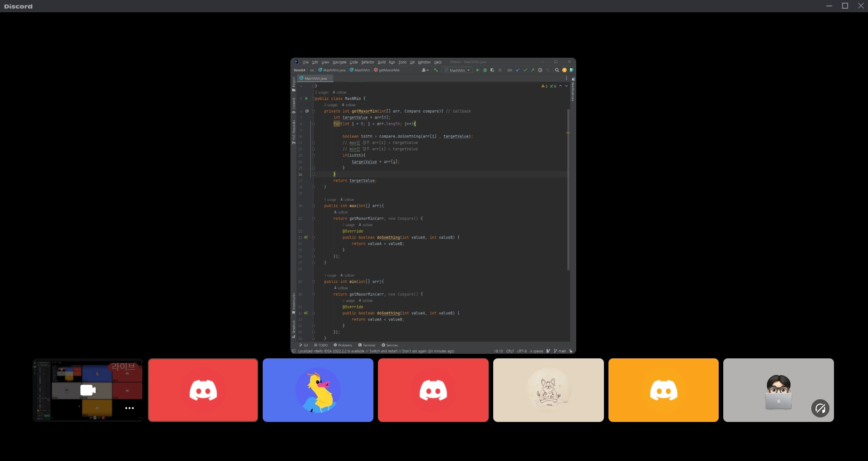Click the green run gutter icon beside class MaxNMin

click(306, 99)
